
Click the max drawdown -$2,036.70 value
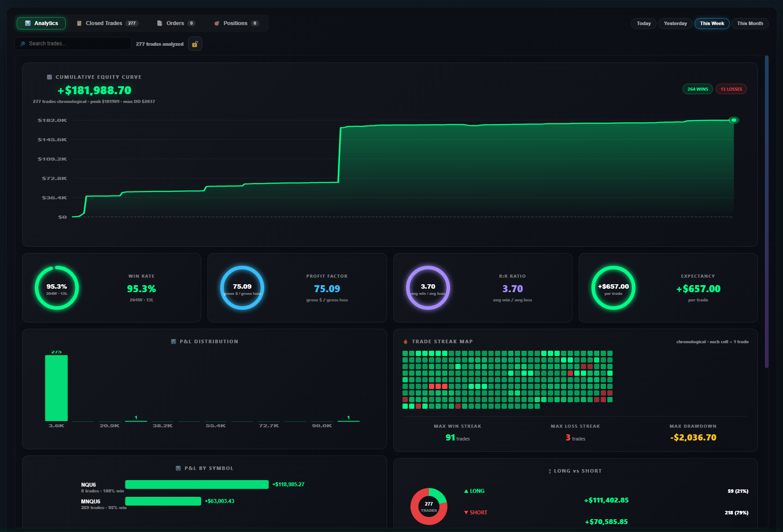pyautogui.click(x=693, y=437)
